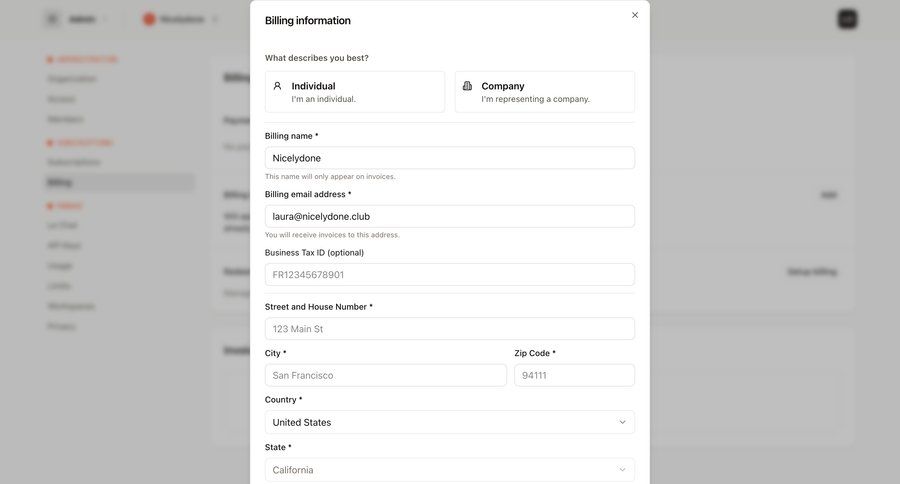Viewport: 900px width, 484px height.
Task: Open Subscriptions in the sidebar
Action: [74, 162]
